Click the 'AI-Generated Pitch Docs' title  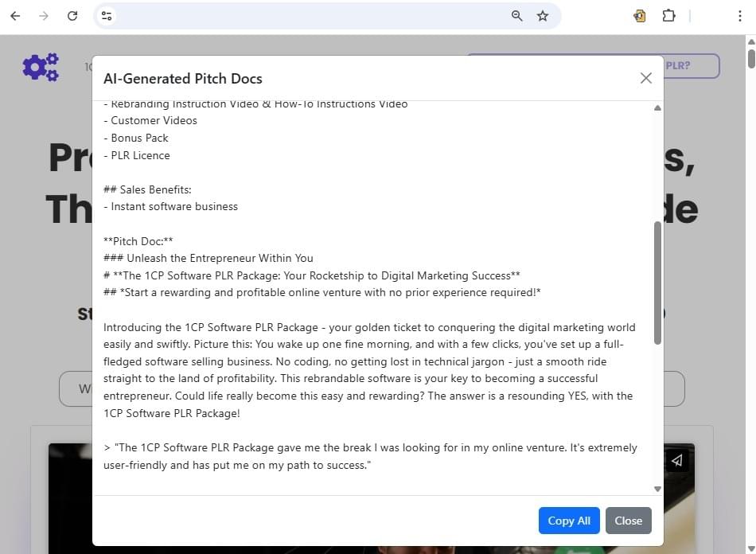(183, 79)
